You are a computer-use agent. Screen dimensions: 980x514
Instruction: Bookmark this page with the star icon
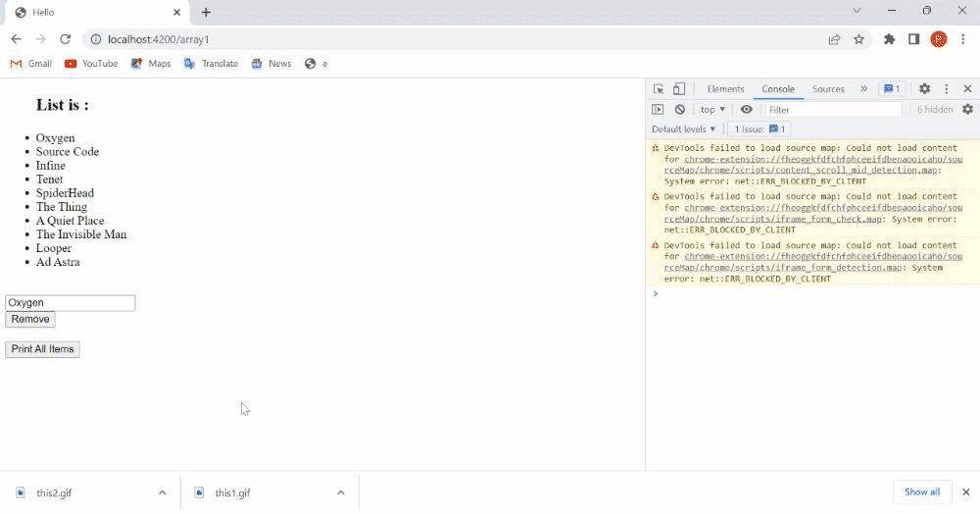pyautogui.click(x=859, y=39)
